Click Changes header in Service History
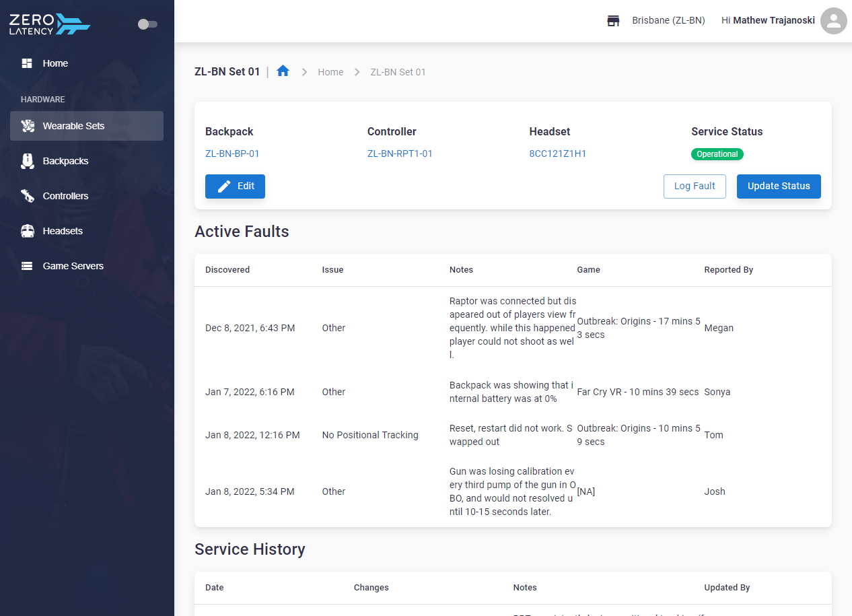852x616 pixels. [371, 588]
